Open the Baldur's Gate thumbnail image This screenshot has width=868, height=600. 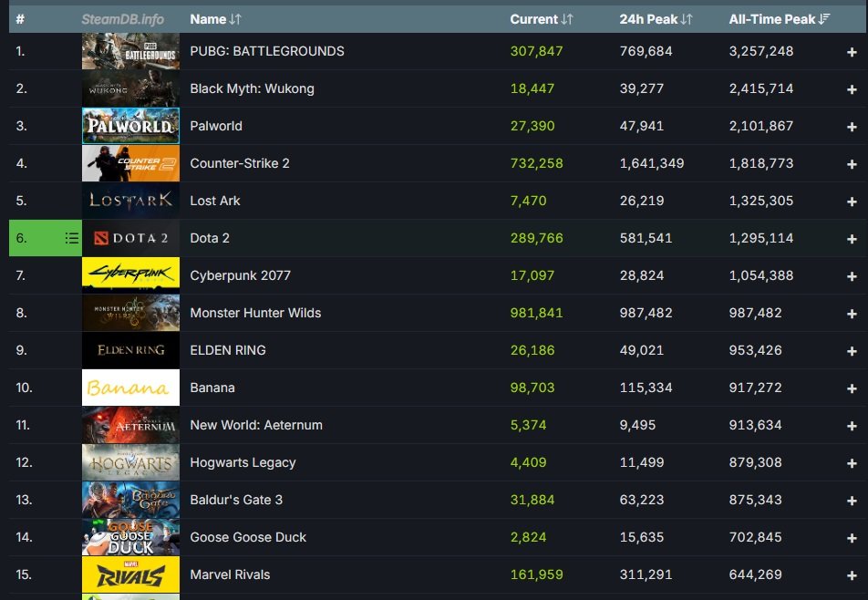(x=130, y=500)
